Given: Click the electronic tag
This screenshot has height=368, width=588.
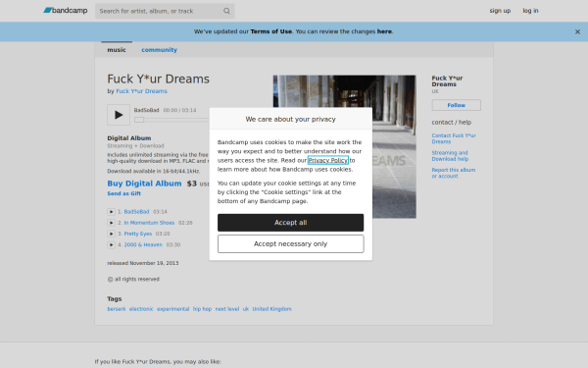Looking at the screenshot, I should [141, 309].
